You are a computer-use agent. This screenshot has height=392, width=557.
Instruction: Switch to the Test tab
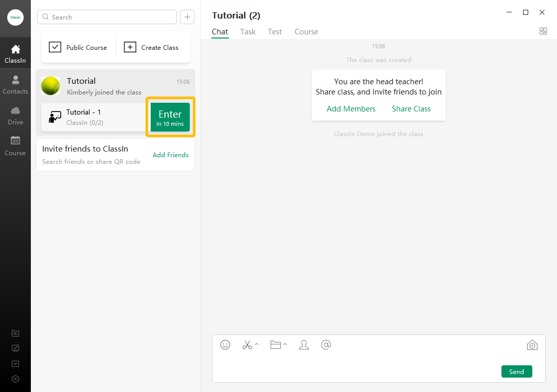[275, 31]
